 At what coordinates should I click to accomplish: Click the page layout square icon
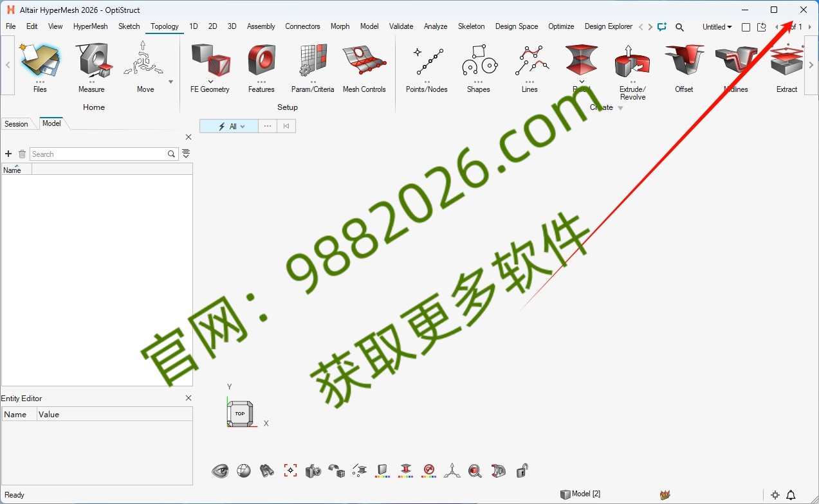[746, 27]
